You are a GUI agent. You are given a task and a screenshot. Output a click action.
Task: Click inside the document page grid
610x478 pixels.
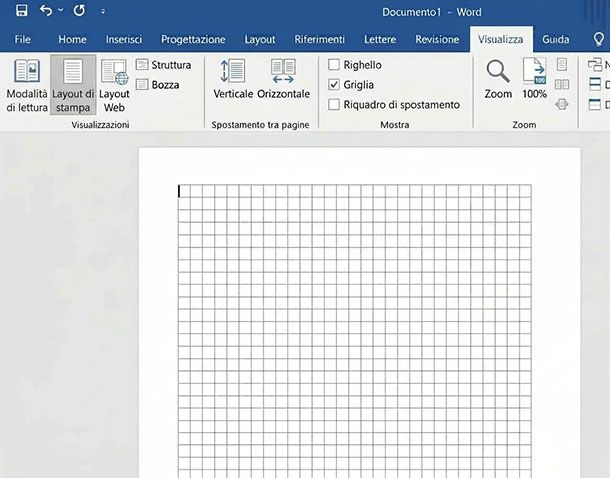coord(355,331)
